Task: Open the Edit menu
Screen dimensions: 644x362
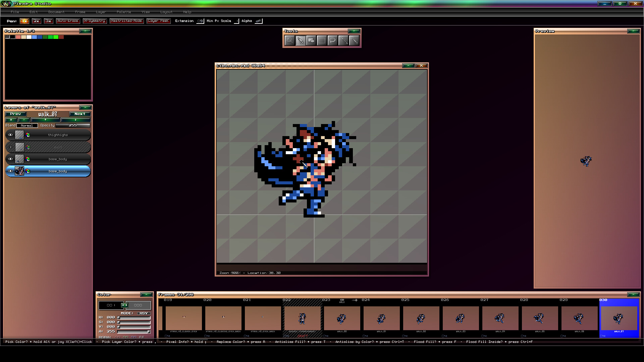Action: click(x=34, y=12)
